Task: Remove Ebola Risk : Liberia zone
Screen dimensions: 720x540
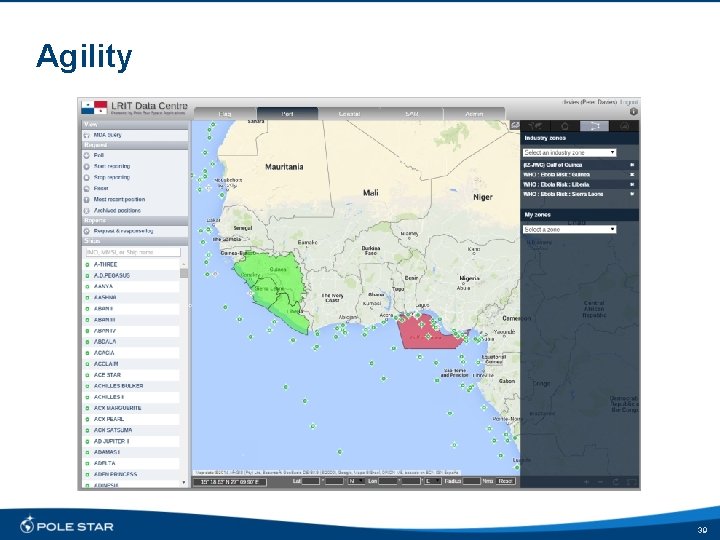Action: (632, 184)
